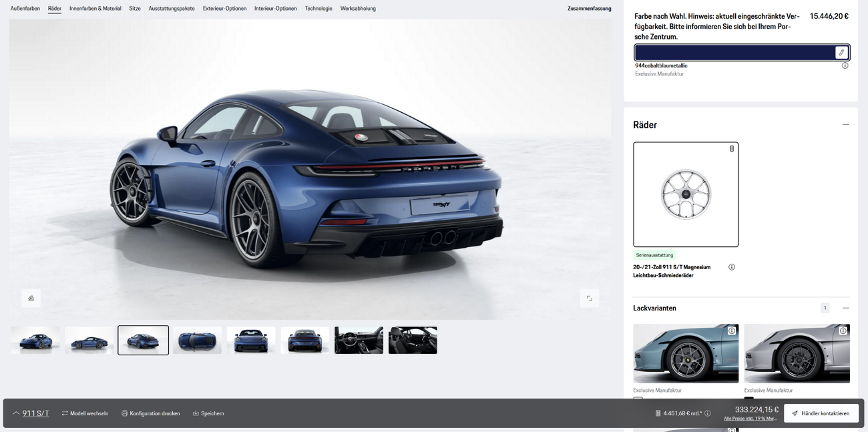Expand the 911 S/T model chevron

[16, 413]
